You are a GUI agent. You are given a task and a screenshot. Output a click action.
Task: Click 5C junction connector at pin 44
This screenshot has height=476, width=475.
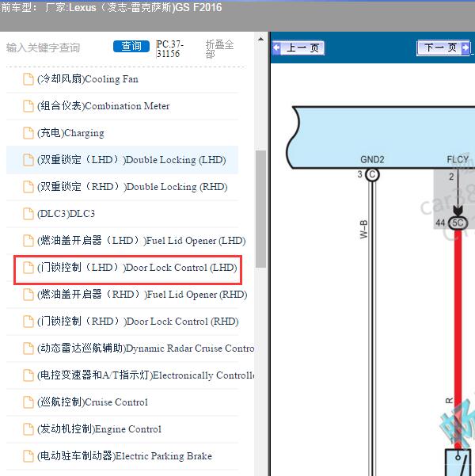click(x=458, y=223)
